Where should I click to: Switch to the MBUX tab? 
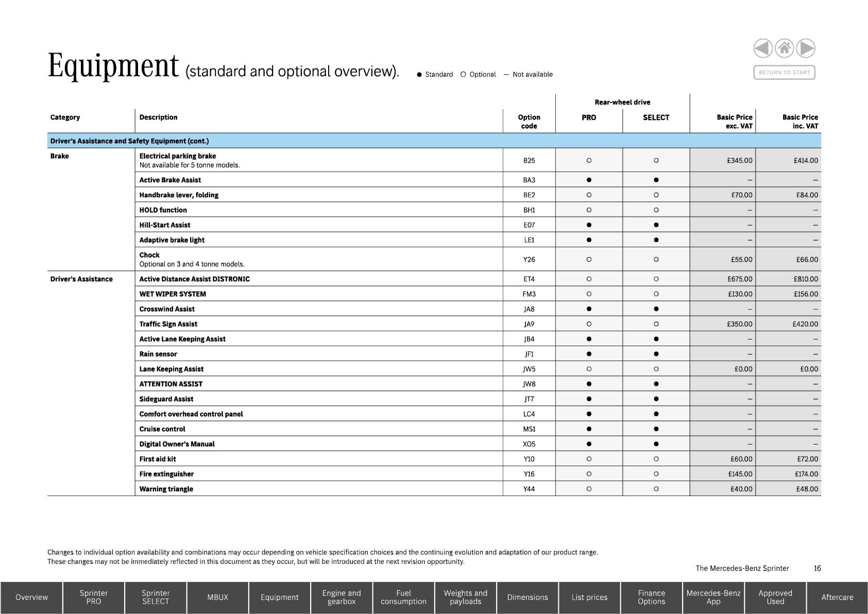tap(217, 598)
